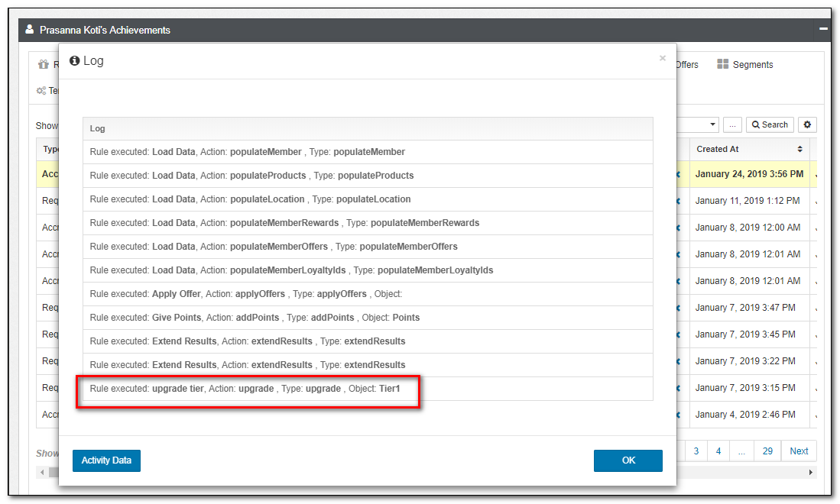The image size is (840, 504).
Task: Open the Activity Data view
Action: (106, 460)
